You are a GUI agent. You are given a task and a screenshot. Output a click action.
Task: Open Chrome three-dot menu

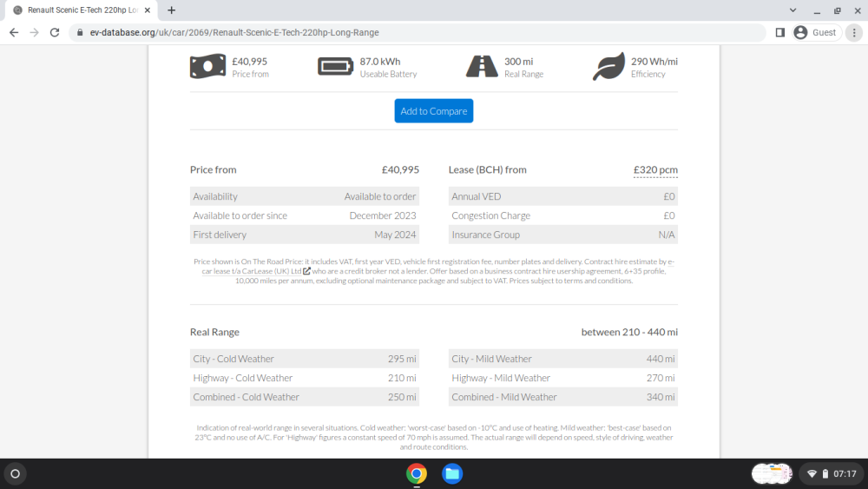pyautogui.click(x=854, y=33)
